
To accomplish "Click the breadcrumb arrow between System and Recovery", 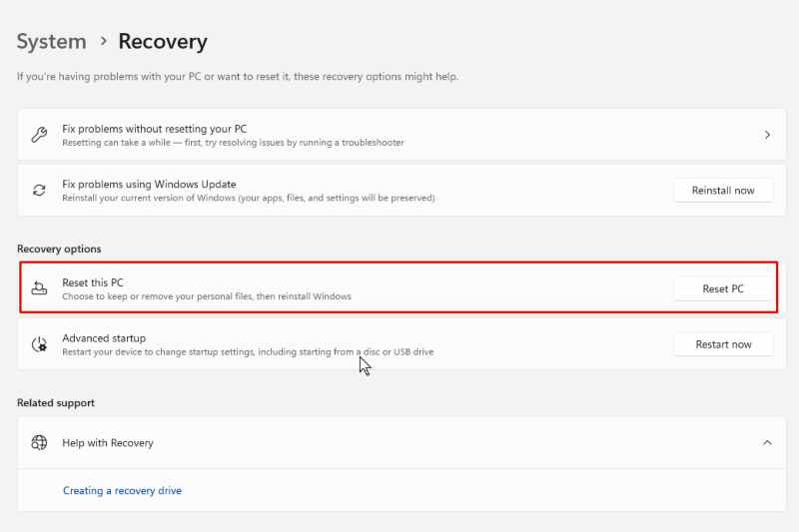I will (x=102, y=42).
